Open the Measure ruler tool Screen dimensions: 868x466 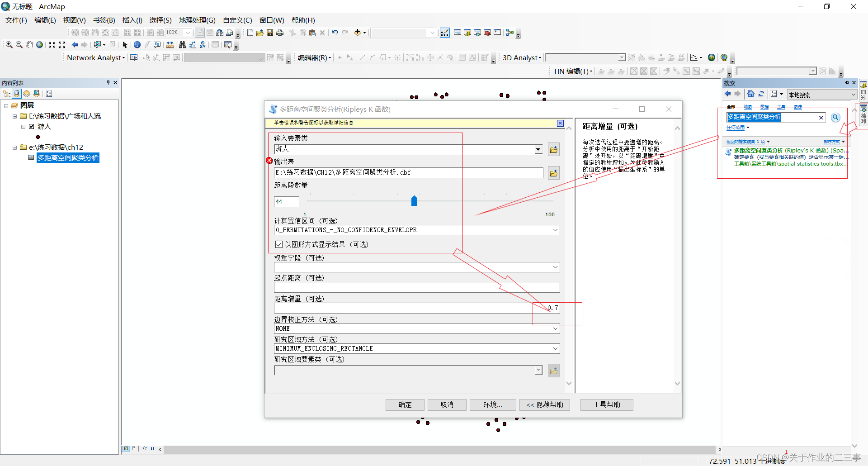click(170, 45)
